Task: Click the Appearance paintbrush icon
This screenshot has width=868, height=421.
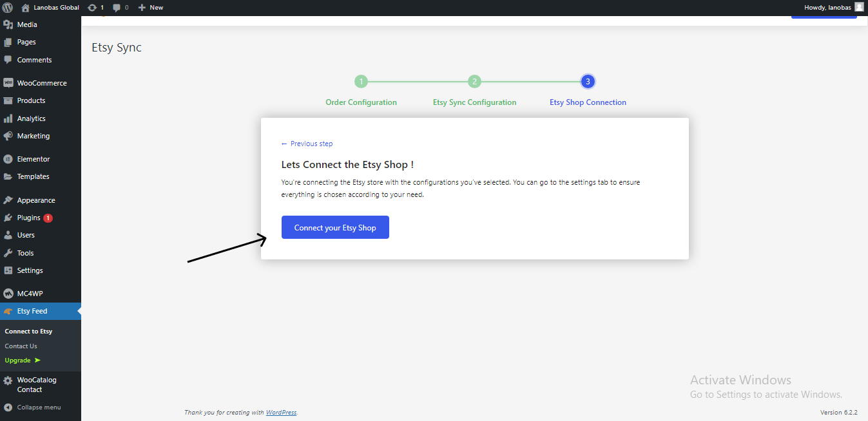Action: tap(8, 200)
